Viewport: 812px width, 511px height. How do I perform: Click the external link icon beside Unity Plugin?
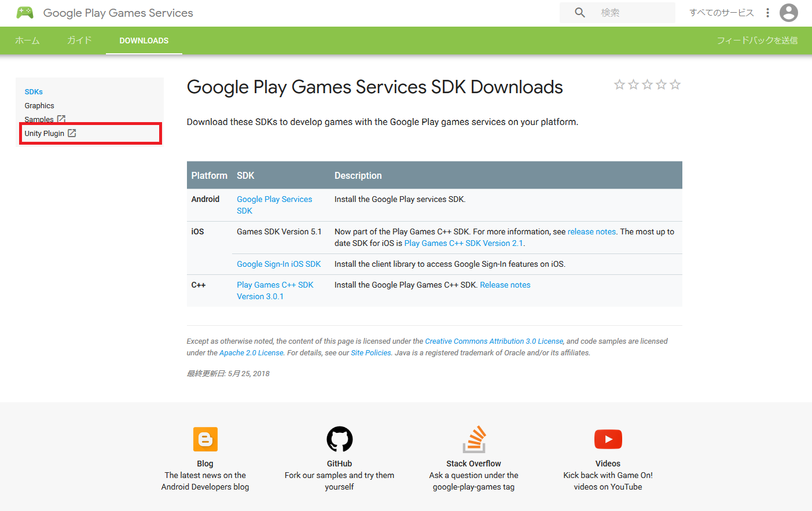click(x=72, y=133)
